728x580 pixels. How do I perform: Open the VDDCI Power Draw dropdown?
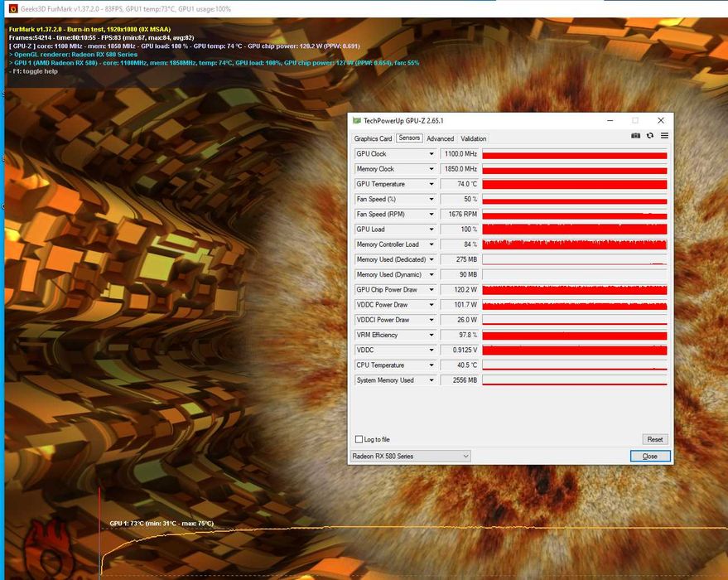431,320
